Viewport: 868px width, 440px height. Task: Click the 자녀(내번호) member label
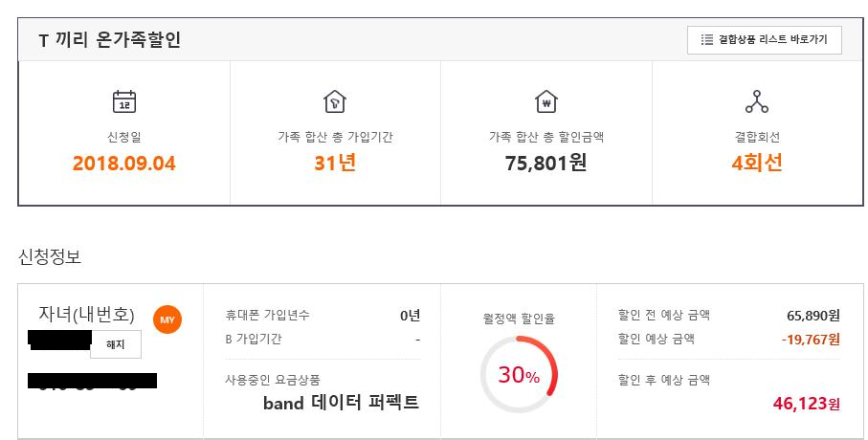pos(86,314)
